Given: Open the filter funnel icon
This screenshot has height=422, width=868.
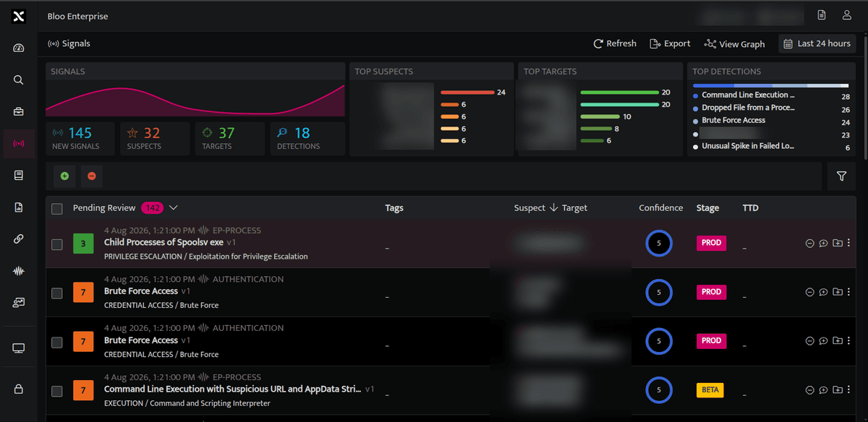Looking at the screenshot, I should [842, 176].
